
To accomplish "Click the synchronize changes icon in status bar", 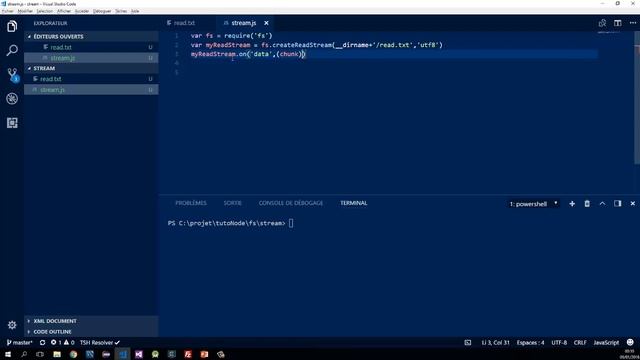I will [x=42, y=342].
